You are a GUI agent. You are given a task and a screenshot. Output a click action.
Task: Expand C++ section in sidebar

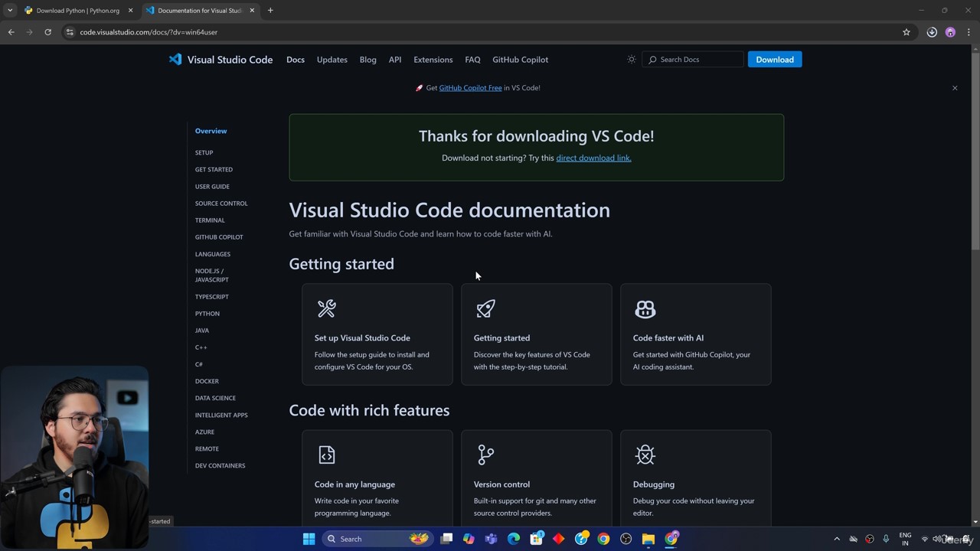201,347
